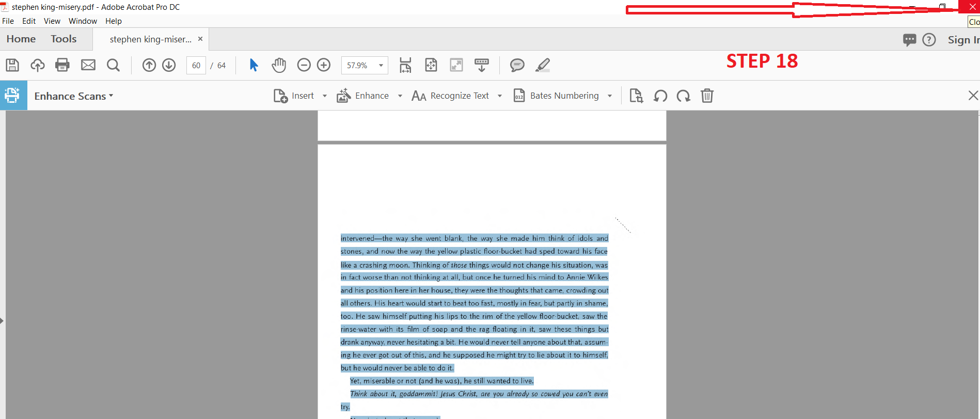Expand the left navigation pane
The height and width of the screenshot is (419, 980).
pos(2,321)
